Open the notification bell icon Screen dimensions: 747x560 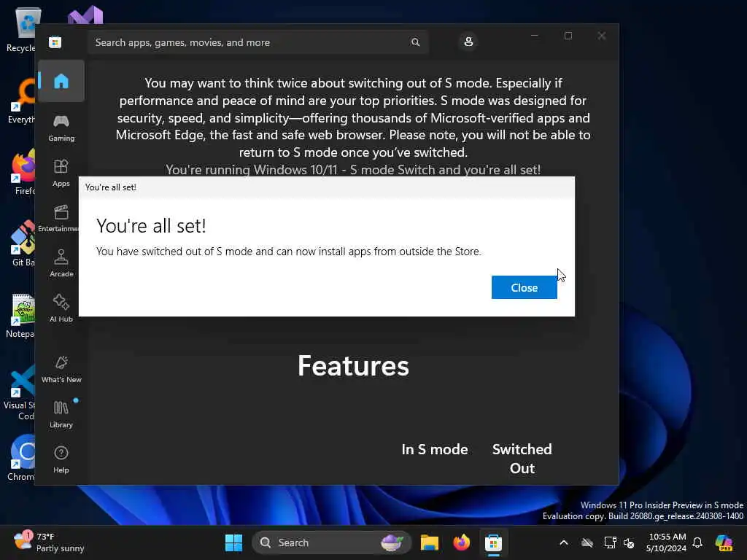tap(697, 542)
